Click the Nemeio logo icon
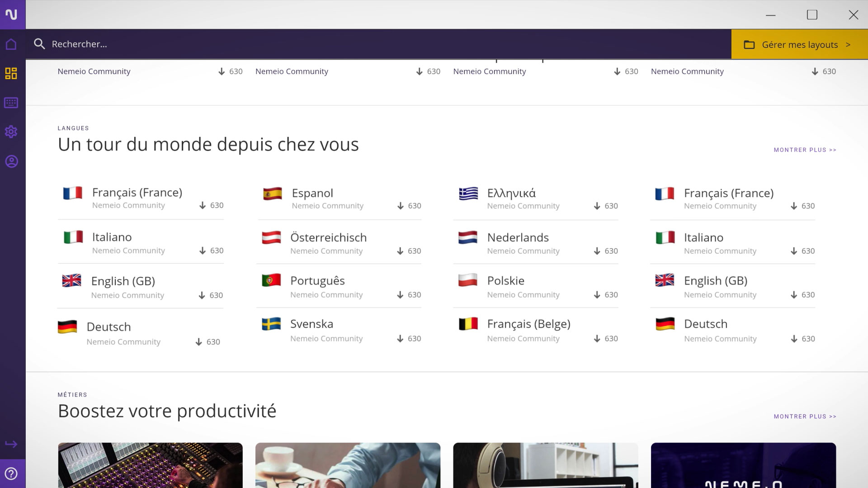 (12, 14)
